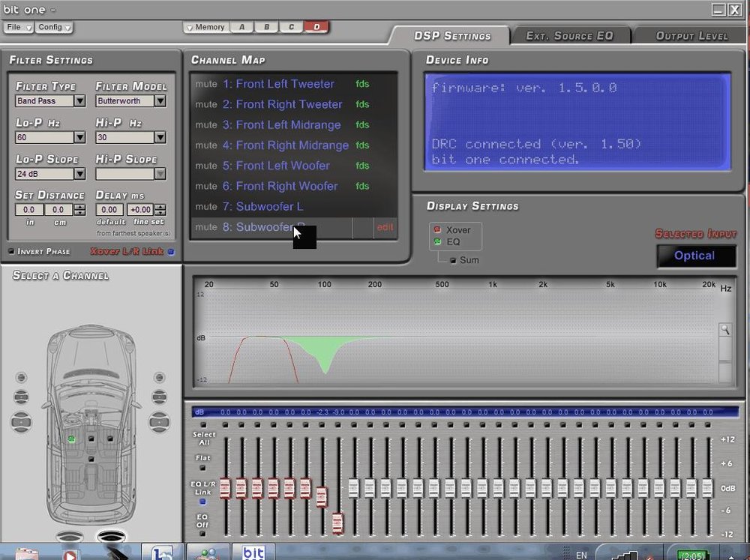Toggle the EQ L/R Link indicator
Screen dimensions: 750x560
202,502
